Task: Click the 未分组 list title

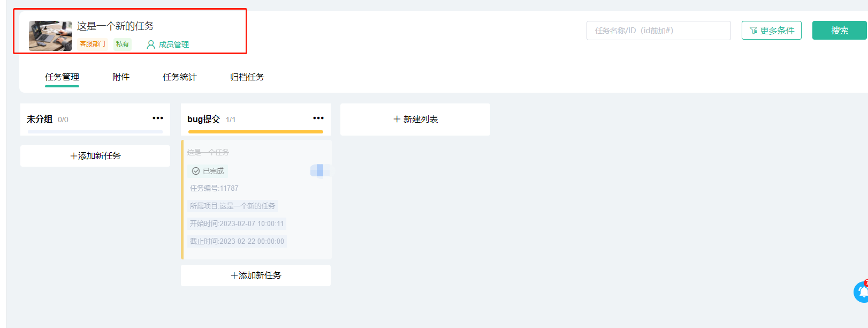Action: 40,119
